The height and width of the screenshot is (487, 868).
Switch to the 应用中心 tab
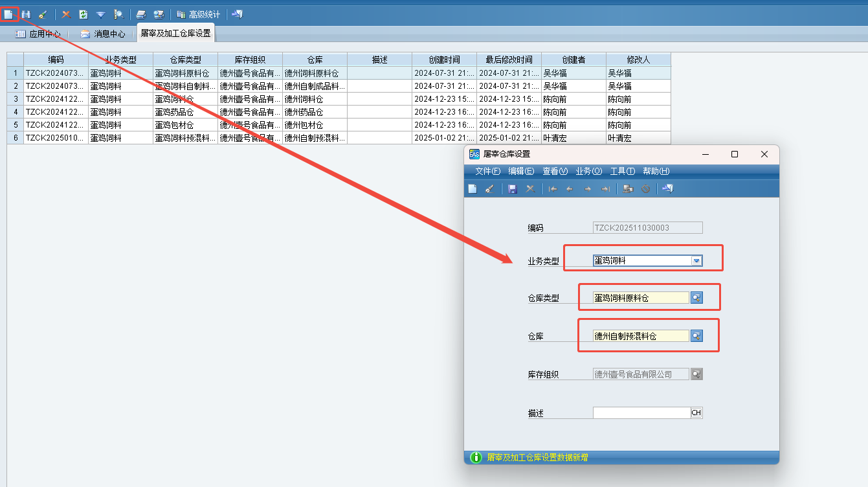point(39,34)
